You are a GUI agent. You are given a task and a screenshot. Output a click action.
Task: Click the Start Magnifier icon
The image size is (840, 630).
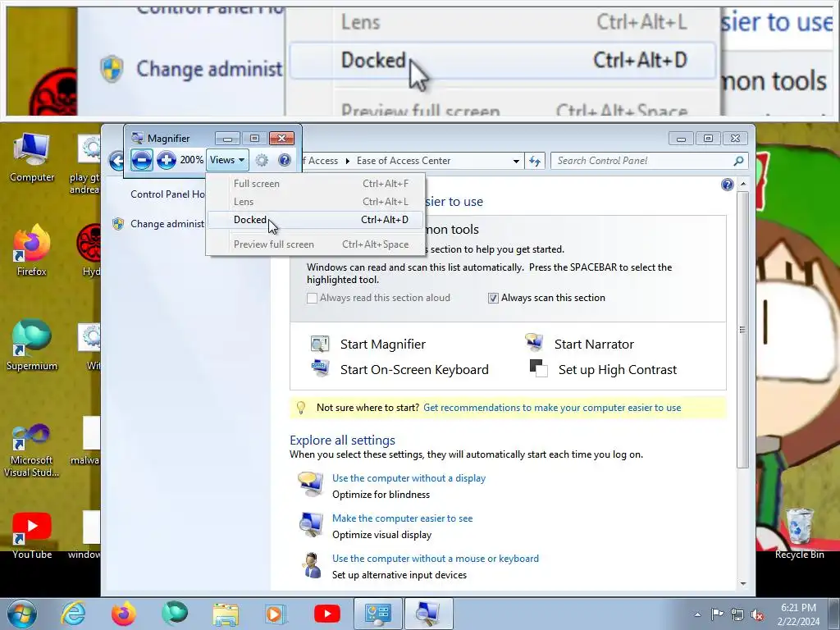coord(320,344)
